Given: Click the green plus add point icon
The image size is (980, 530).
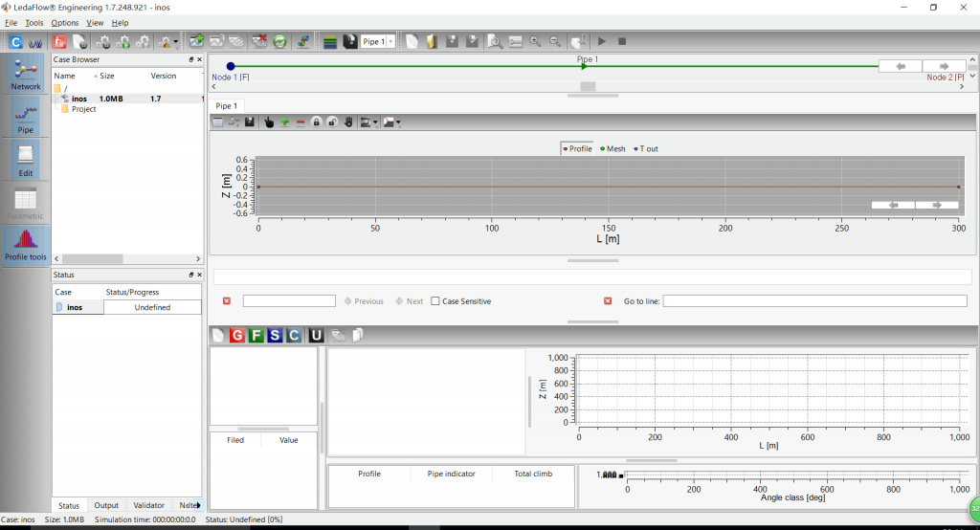Looking at the screenshot, I should 284,122.
